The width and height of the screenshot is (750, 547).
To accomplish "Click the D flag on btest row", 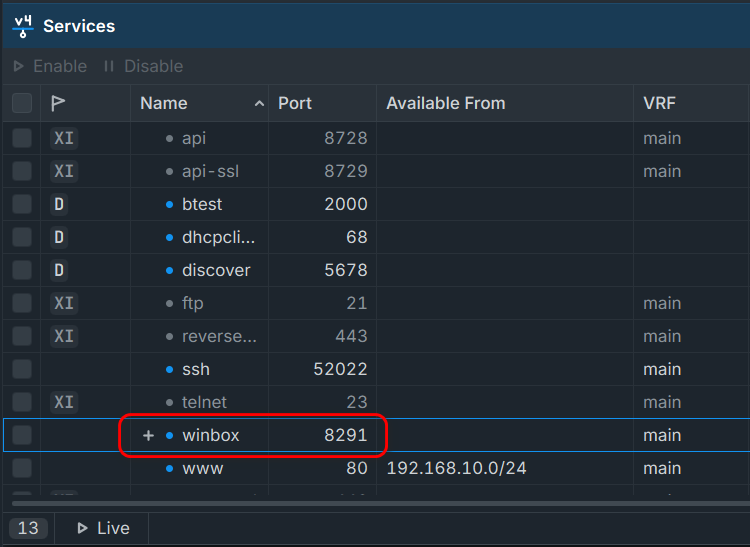I will point(59,204).
